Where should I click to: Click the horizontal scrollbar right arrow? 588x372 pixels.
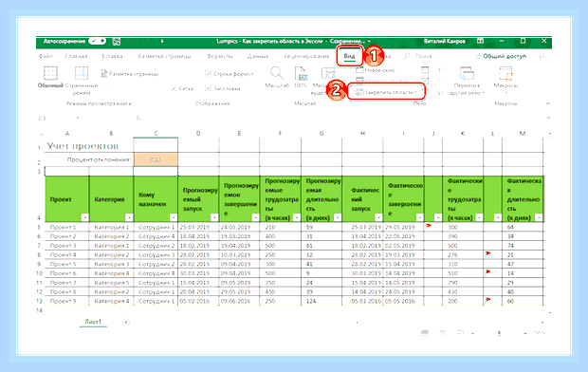542,322
